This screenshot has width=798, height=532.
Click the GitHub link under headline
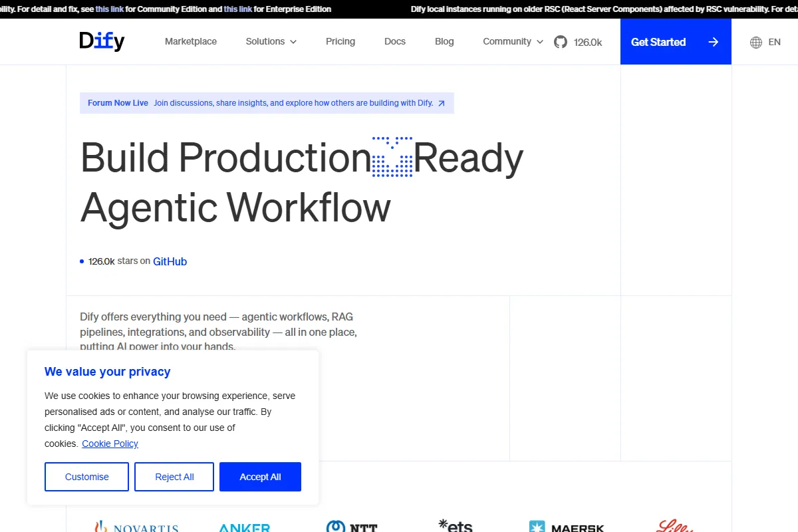pyautogui.click(x=170, y=261)
